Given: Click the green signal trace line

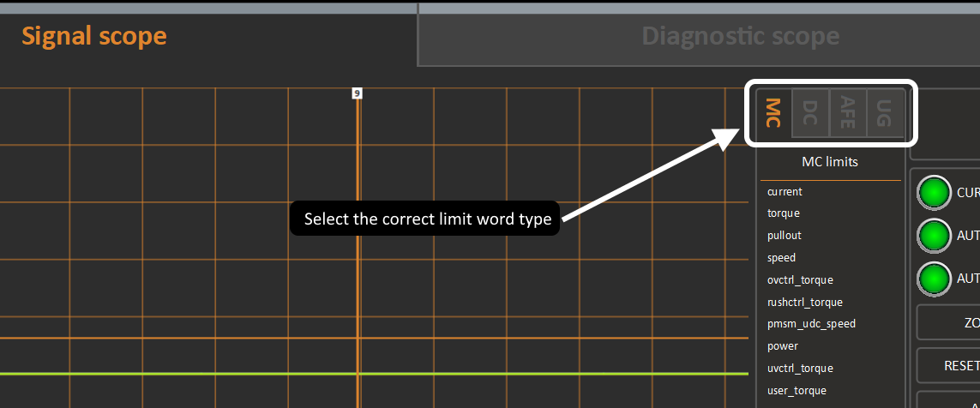Looking at the screenshot, I should click(x=374, y=374).
